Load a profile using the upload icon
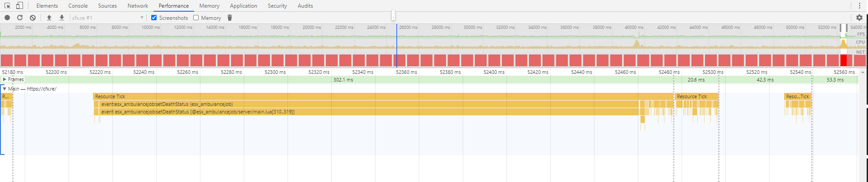The image size is (868, 182). point(49,18)
